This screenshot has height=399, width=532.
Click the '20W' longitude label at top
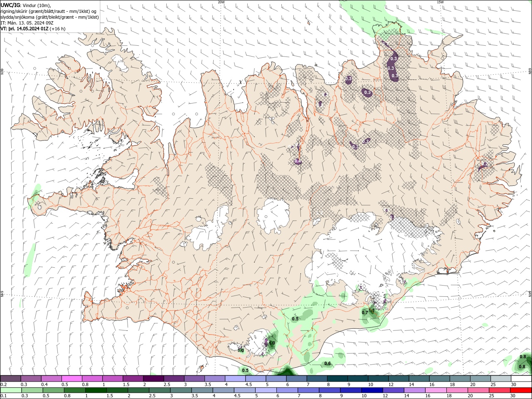click(221, 2)
